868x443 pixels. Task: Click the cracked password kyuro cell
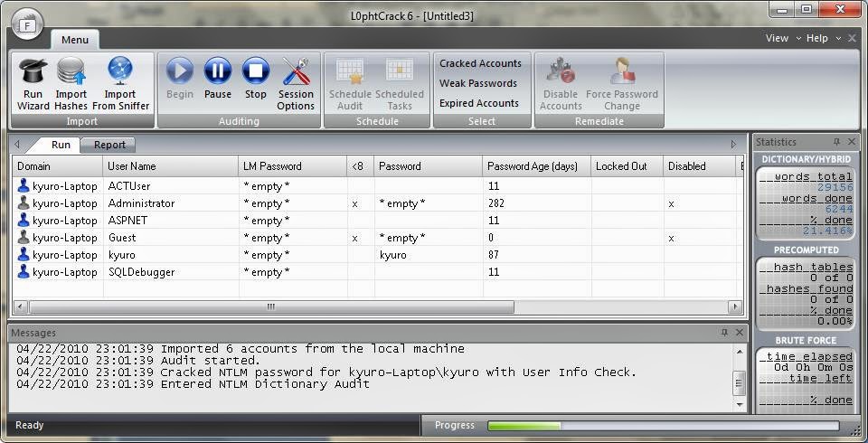393,255
